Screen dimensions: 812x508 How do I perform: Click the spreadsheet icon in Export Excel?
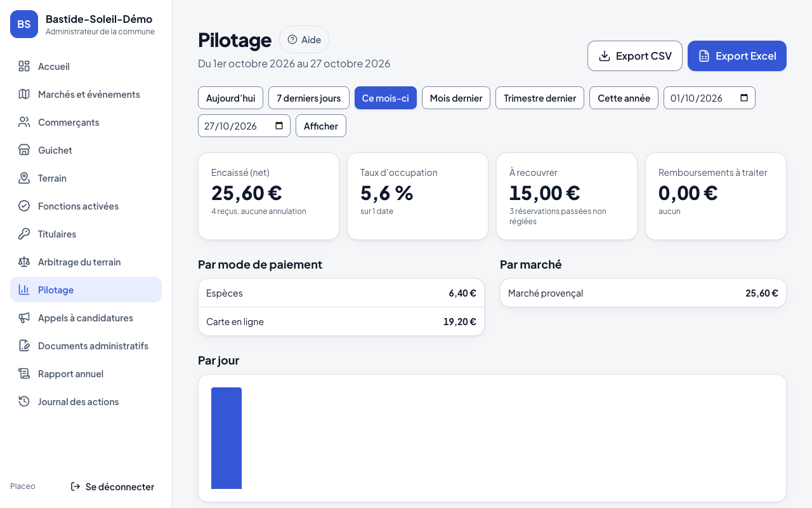704,56
